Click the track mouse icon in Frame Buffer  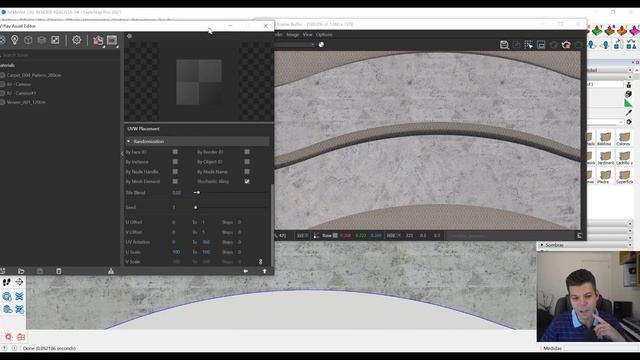click(x=529, y=45)
